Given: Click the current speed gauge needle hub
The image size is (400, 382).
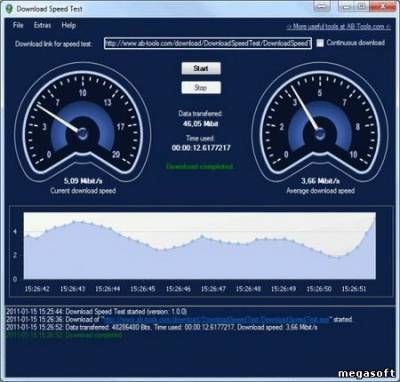Looking at the screenshot, I should tap(83, 134).
